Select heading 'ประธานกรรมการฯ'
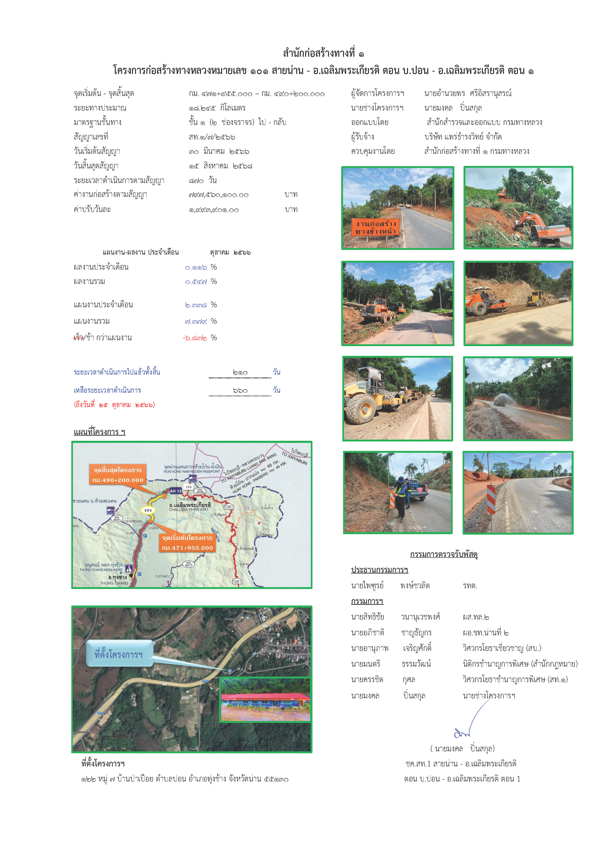616x862 pixels. coord(380,570)
